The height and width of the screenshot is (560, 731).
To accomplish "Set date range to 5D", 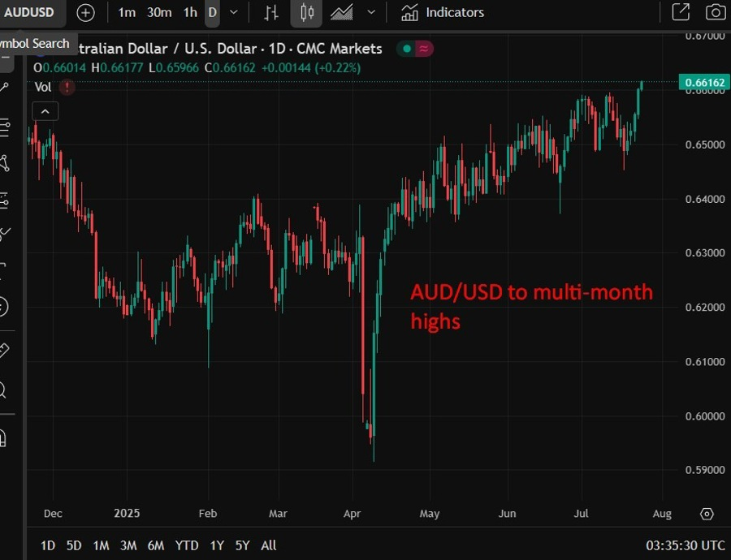I will pyautogui.click(x=74, y=545).
